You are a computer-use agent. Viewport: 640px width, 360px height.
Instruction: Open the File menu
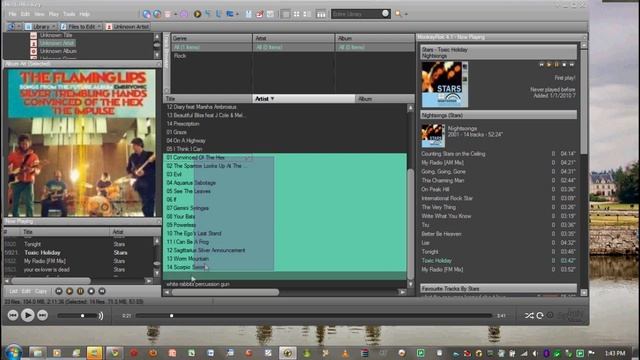tap(12, 14)
